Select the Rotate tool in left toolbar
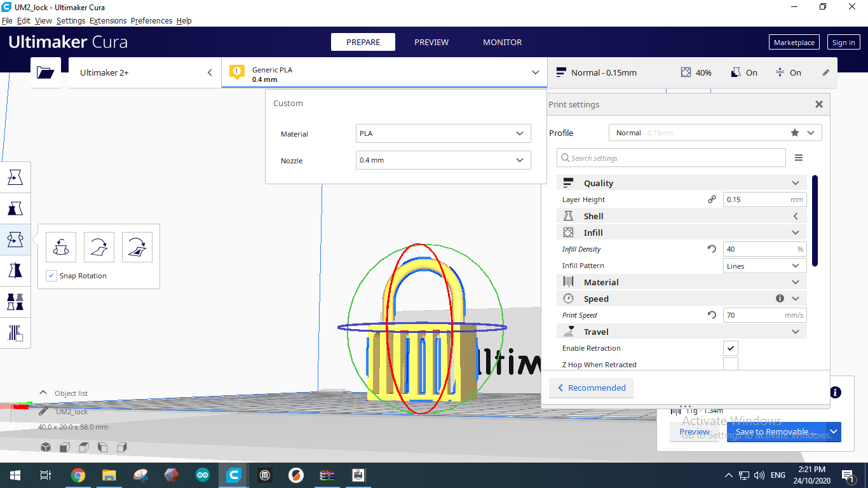The height and width of the screenshot is (488, 868). tap(15, 240)
